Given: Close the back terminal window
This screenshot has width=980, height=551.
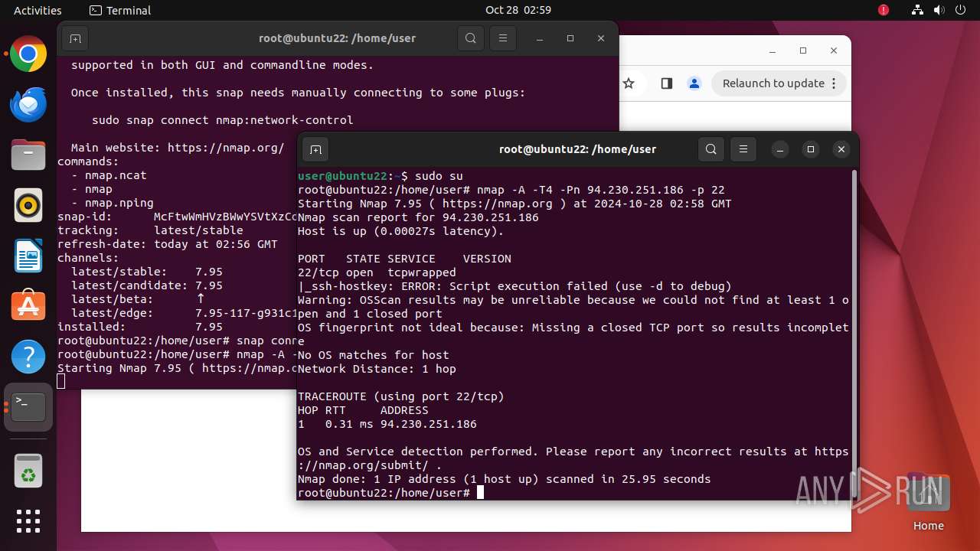Looking at the screenshot, I should coord(600,38).
